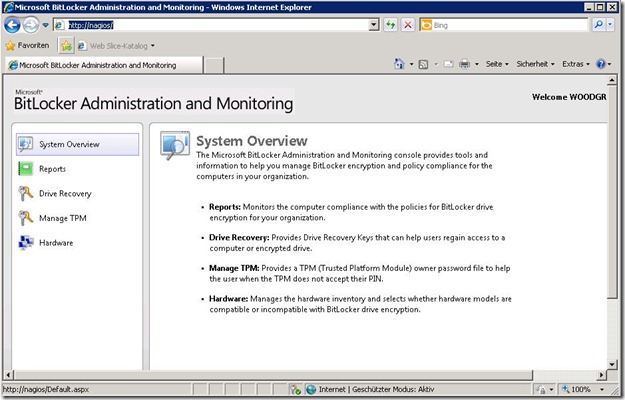The image size is (625, 400).
Task: Open the Sicherheit dropdown menu
Action: [535, 64]
